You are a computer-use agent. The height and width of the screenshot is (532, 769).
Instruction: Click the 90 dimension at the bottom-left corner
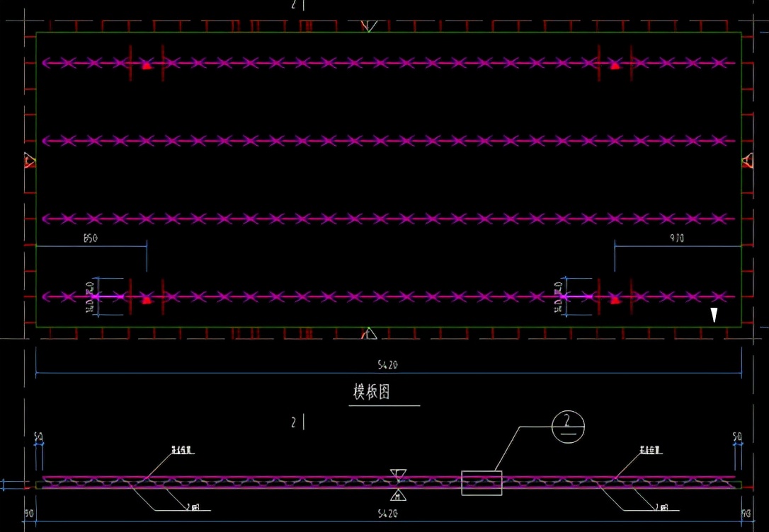(x=30, y=514)
